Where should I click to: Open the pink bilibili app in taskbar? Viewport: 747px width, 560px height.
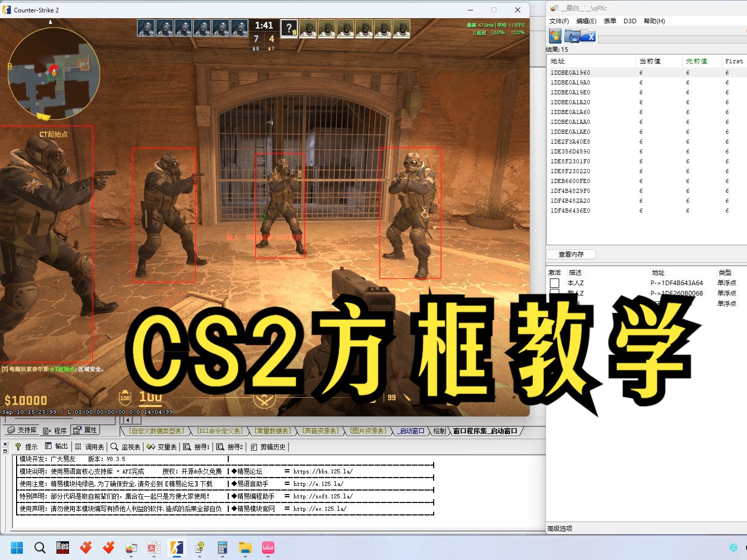click(268, 548)
